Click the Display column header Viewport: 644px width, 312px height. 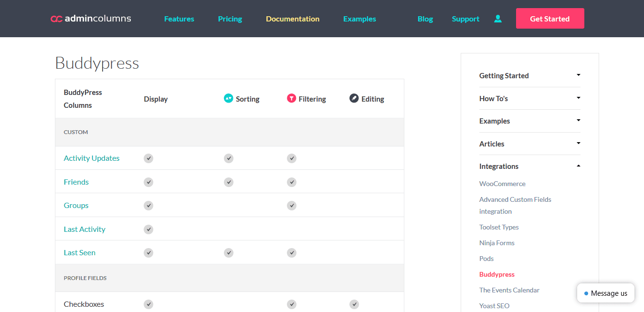pyautogui.click(x=156, y=99)
